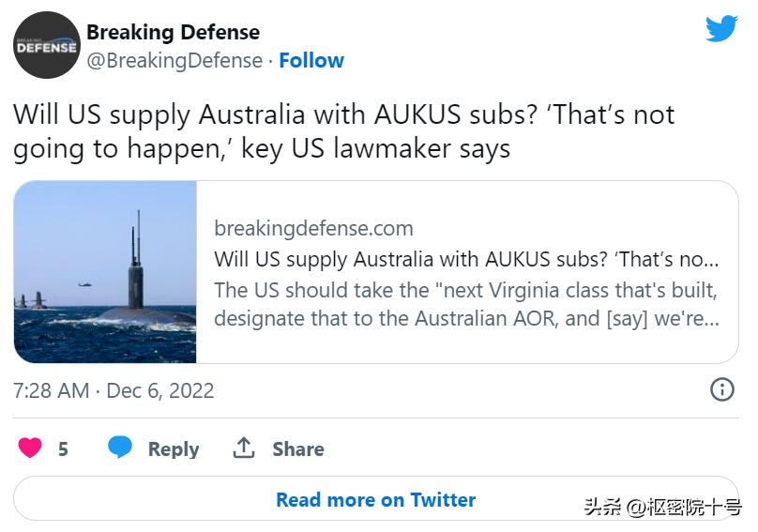The width and height of the screenshot is (758, 532).
Task: Click the Breaking Defense profile avatar
Action: (x=46, y=45)
